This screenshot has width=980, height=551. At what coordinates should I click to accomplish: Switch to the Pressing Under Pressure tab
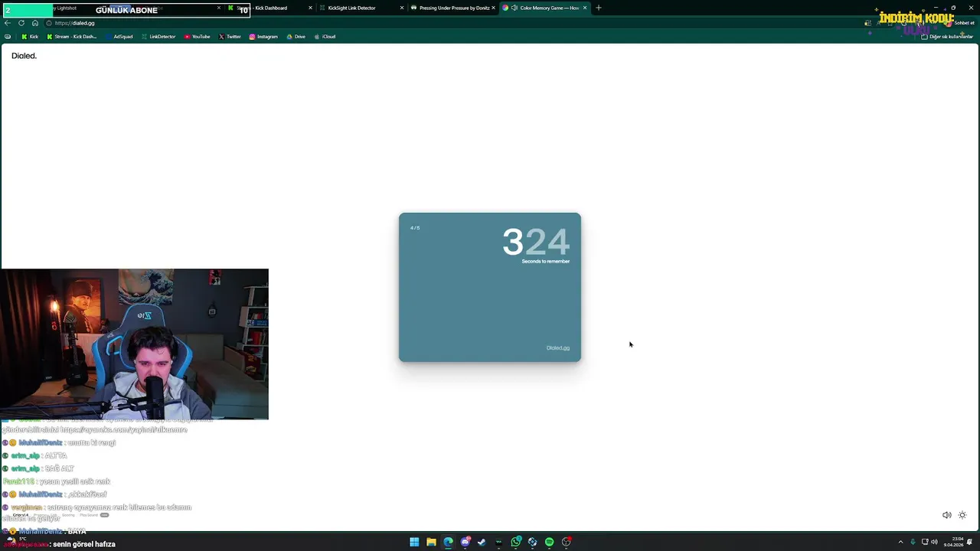454,8
